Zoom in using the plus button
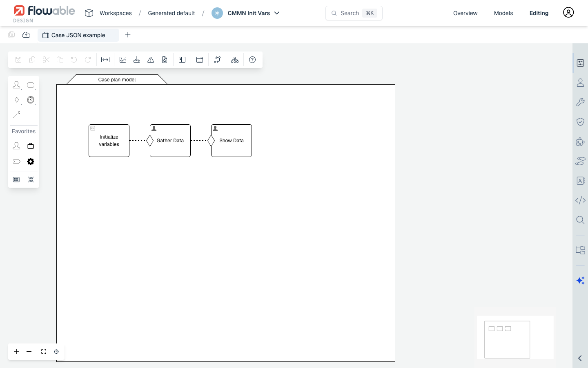Screen dimensions: 588x368 point(16,352)
